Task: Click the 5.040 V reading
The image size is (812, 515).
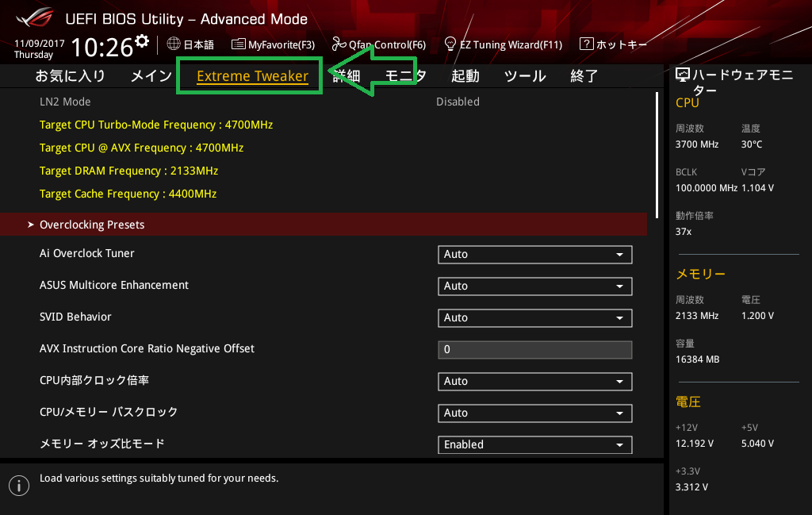Action: [757, 443]
